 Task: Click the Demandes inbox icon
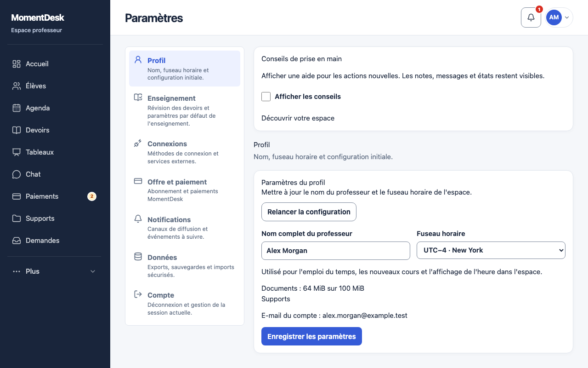(17, 241)
